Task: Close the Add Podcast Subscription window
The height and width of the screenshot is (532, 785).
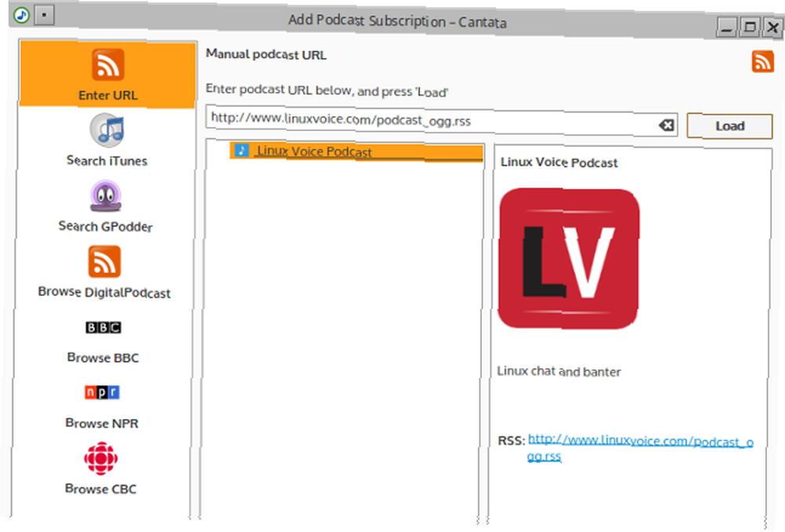Action: pyautogui.click(x=773, y=27)
